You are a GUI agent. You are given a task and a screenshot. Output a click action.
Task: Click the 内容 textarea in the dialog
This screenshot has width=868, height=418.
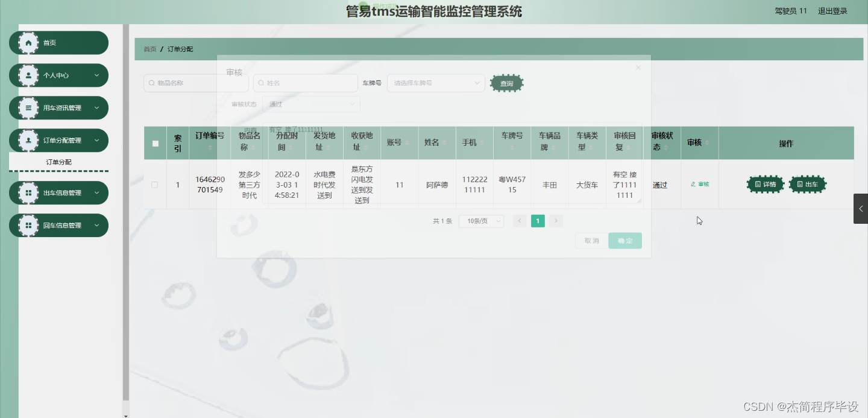452,163
